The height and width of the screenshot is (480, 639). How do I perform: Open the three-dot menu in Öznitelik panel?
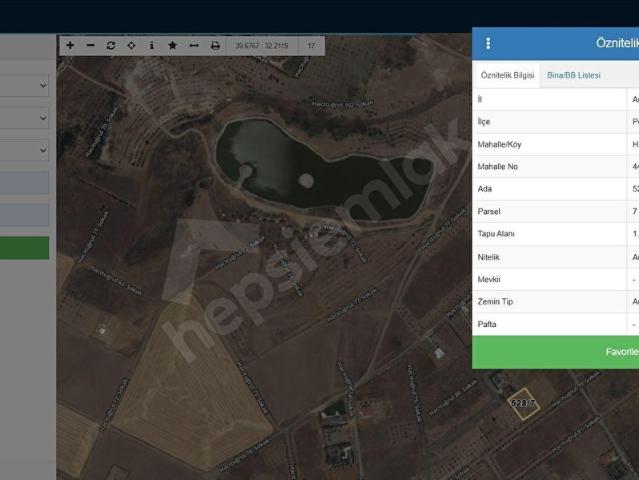(488, 43)
